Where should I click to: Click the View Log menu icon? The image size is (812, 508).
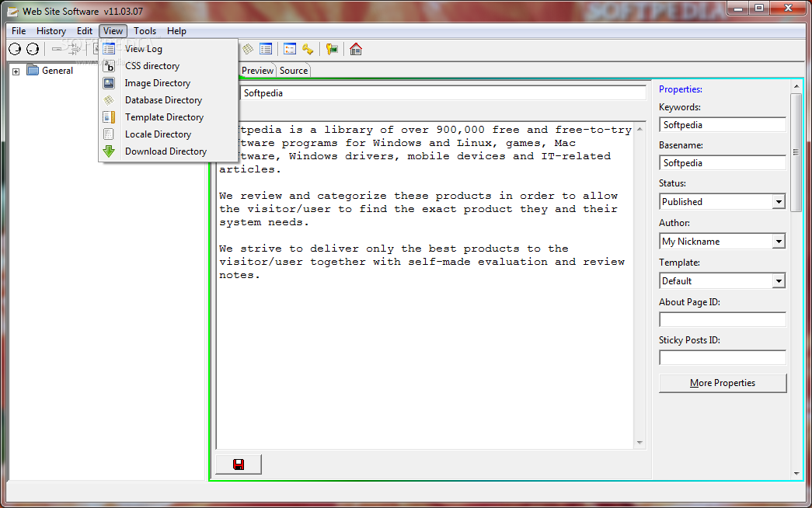(109, 49)
